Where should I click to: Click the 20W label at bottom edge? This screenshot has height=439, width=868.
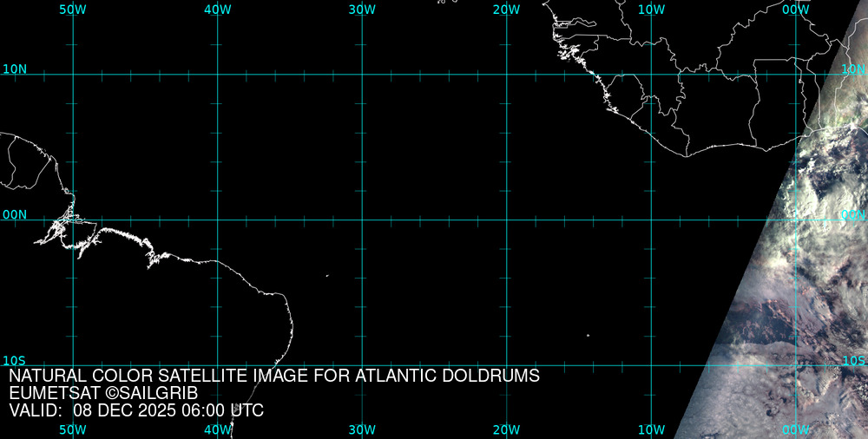506,429
